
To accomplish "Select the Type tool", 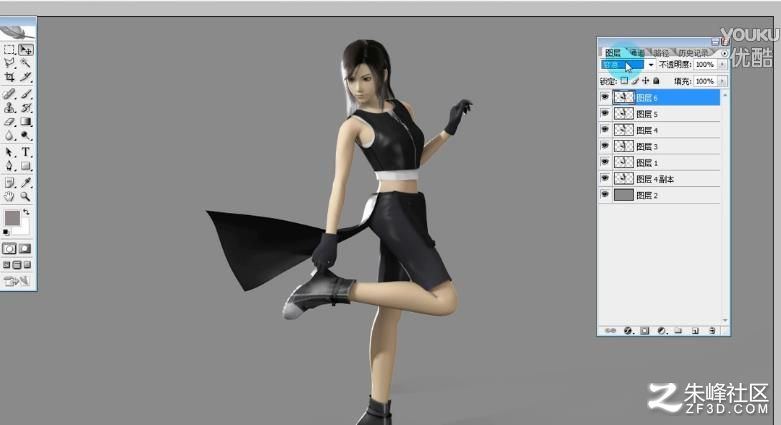I will click(25, 152).
